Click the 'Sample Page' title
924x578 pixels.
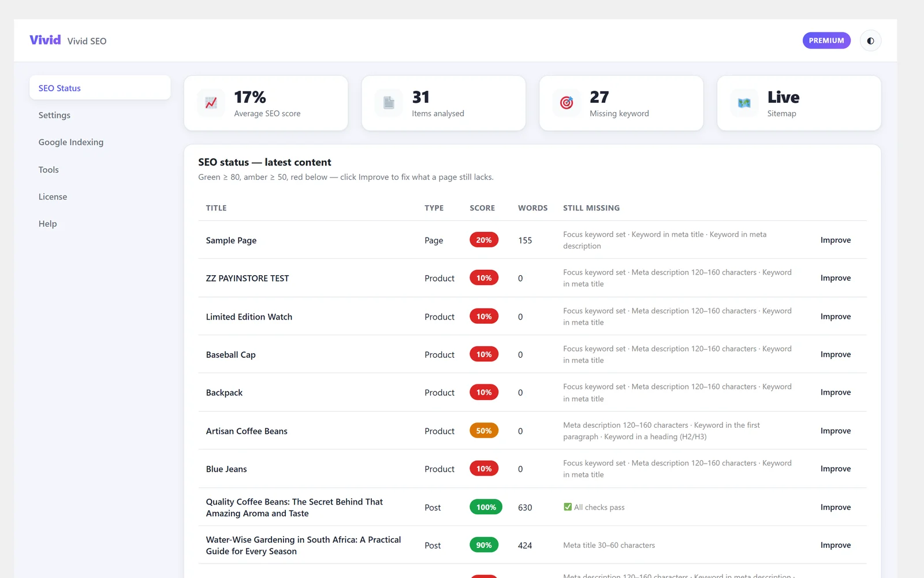click(231, 240)
